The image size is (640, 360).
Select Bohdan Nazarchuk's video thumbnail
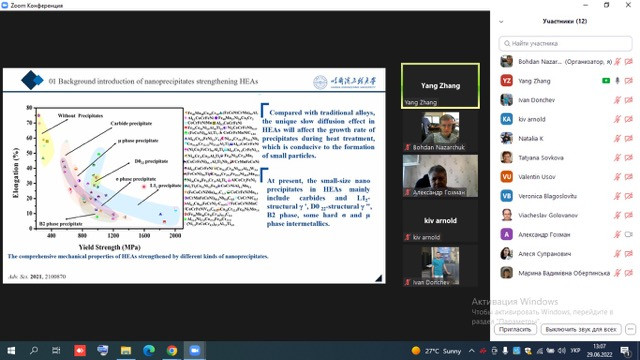point(440,131)
